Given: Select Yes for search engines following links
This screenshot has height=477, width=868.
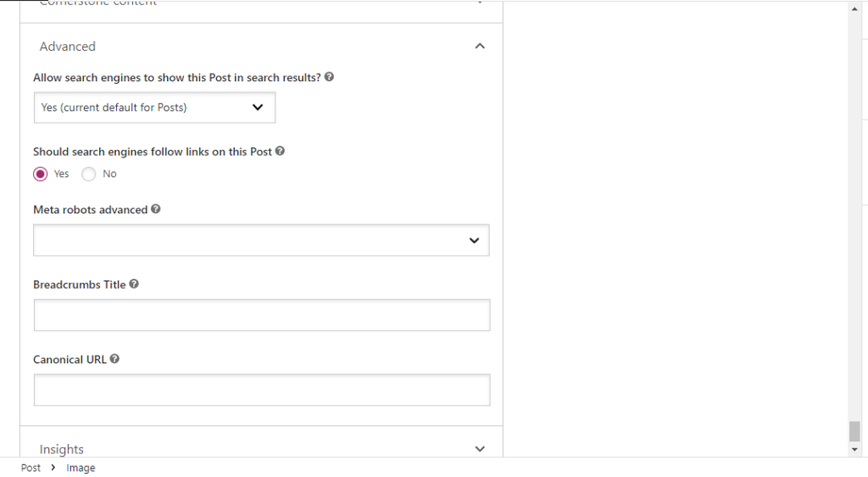Looking at the screenshot, I should point(41,175).
